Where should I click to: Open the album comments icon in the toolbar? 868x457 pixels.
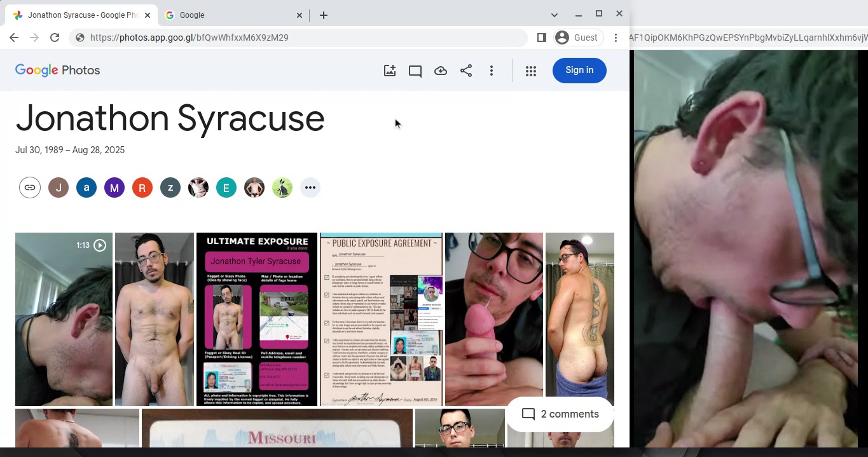point(415,71)
